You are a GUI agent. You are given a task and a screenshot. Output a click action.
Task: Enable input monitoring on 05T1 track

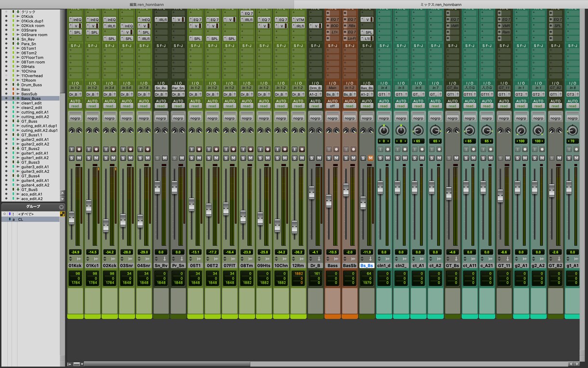[191, 149]
